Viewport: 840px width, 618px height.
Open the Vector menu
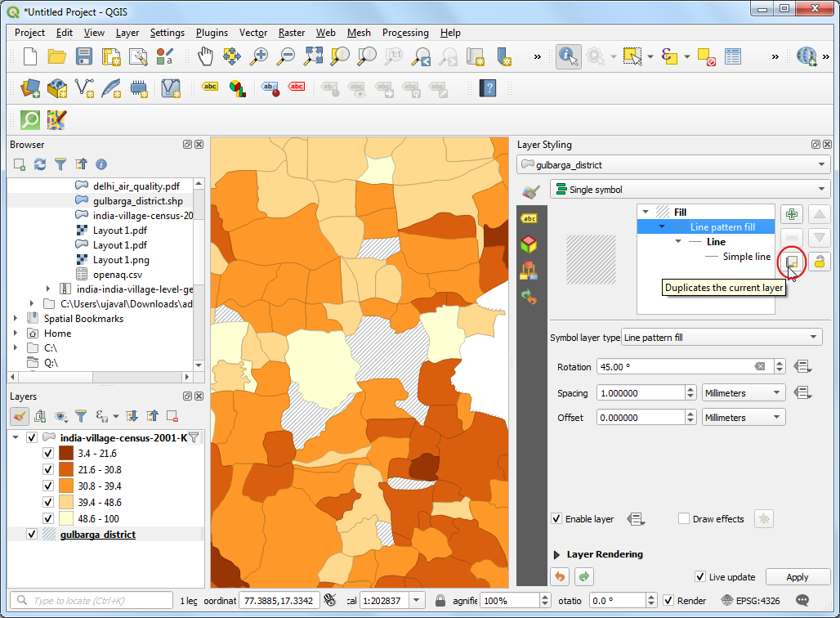pyautogui.click(x=253, y=33)
